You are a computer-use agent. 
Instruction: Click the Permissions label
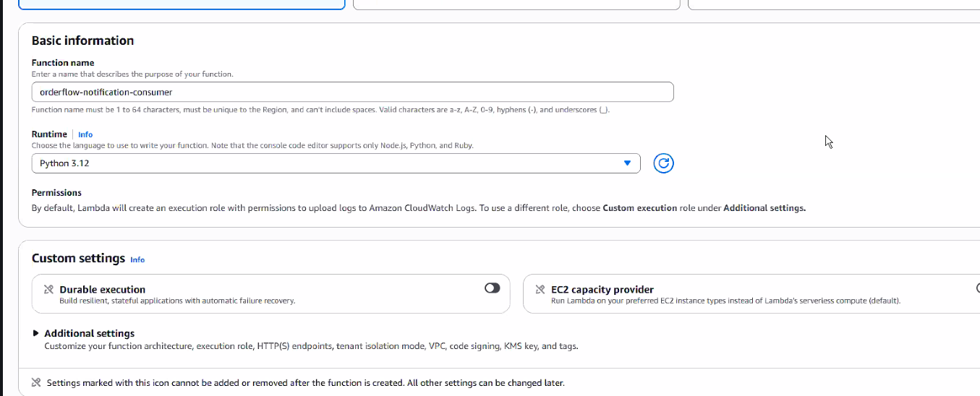[x=56, y=193]
